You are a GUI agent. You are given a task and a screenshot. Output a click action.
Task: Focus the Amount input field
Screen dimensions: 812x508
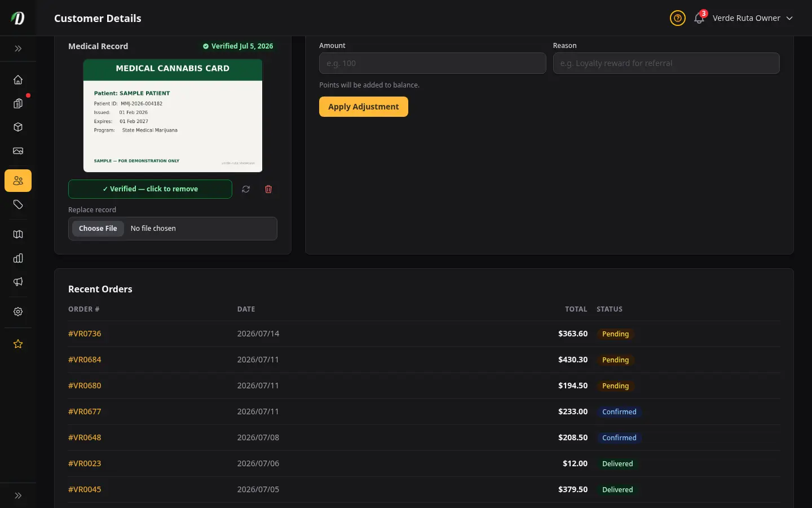[x=433, y=63]
